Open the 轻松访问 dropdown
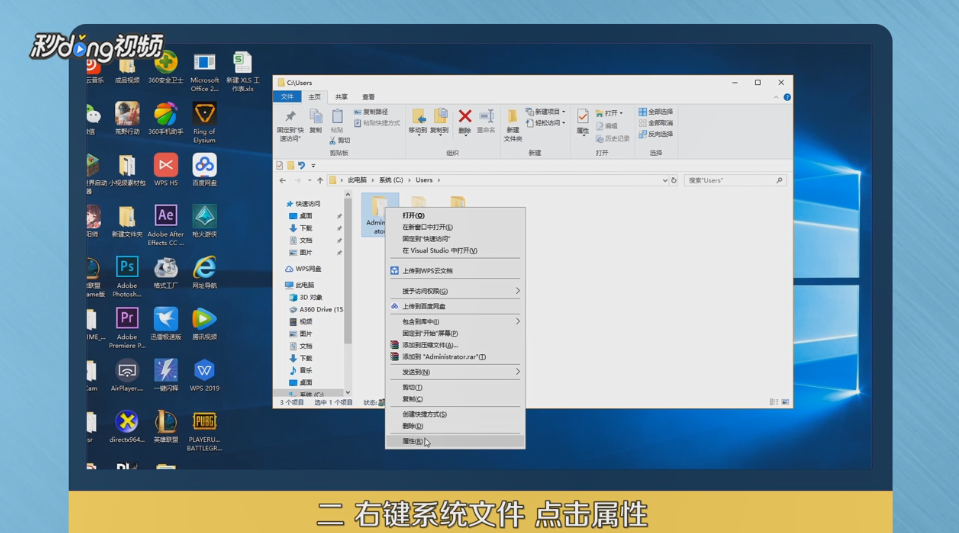The image size is (959, 533). click(546, 123)
